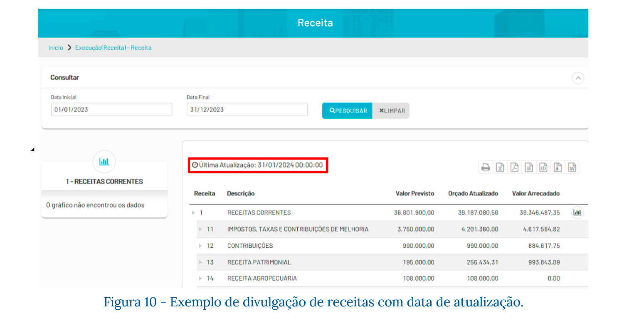Expand row 13 Receita Patrimonial

pos(201,262)
